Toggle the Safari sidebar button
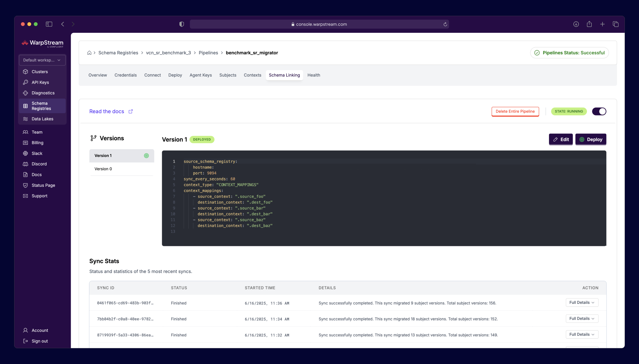 point(49,24)
